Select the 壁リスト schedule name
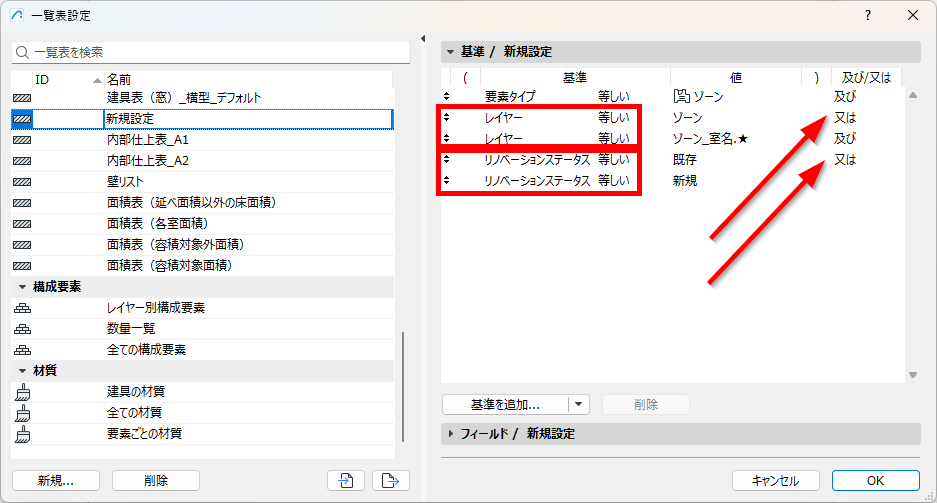937x503 pixels. tap(125, 182)
